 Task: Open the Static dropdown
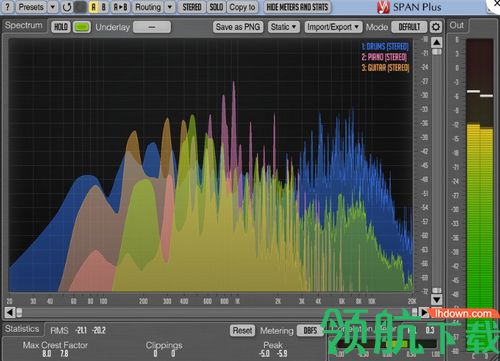(284, 27)
